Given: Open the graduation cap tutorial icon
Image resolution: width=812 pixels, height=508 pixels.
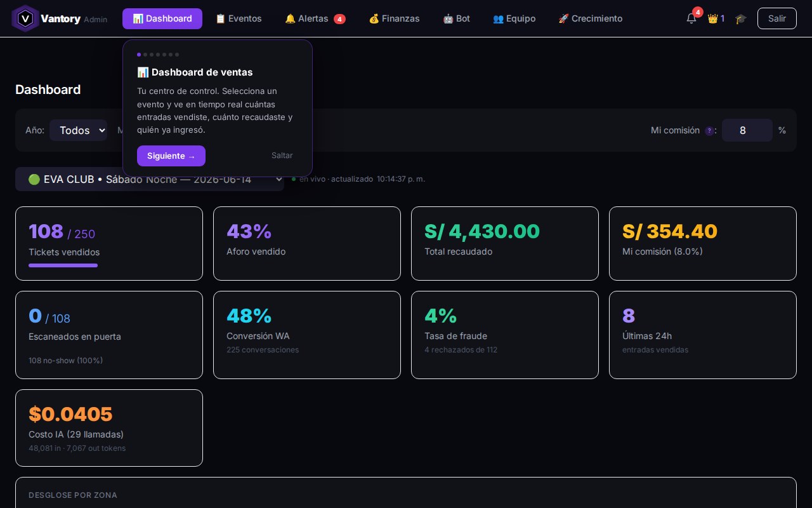Looking at the screenshot, I should click(x=740, y=18).
